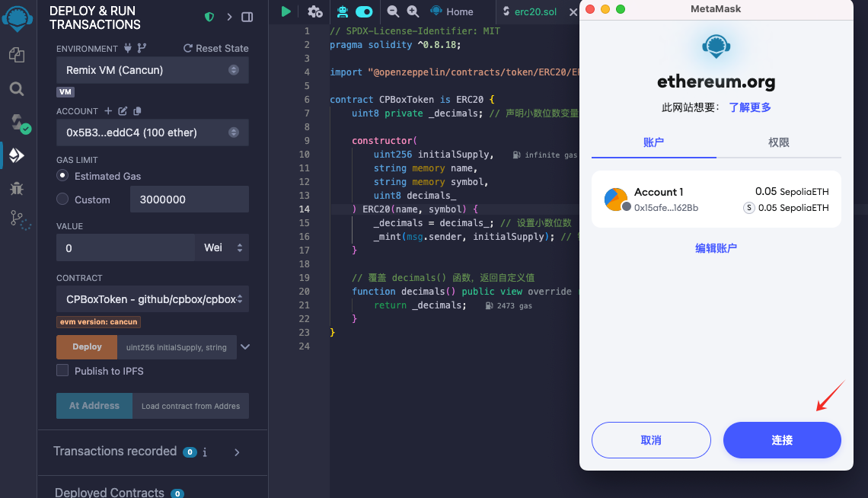Click the VM badge under Environment
This screenshot has width=868, height=498.
coord(65,92)
